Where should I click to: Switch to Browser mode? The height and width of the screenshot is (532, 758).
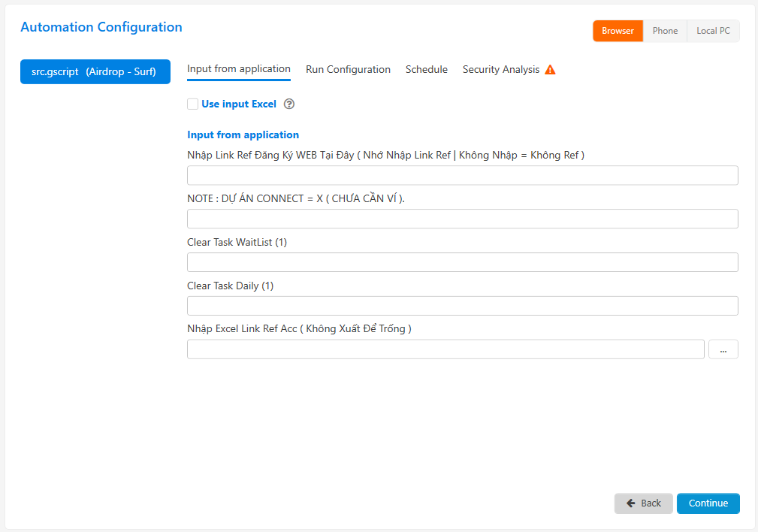[x=618, y=31]
